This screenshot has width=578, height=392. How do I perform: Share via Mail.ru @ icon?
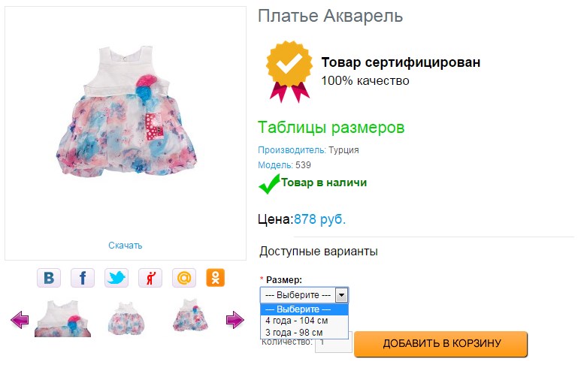click(x=184, y=278)
